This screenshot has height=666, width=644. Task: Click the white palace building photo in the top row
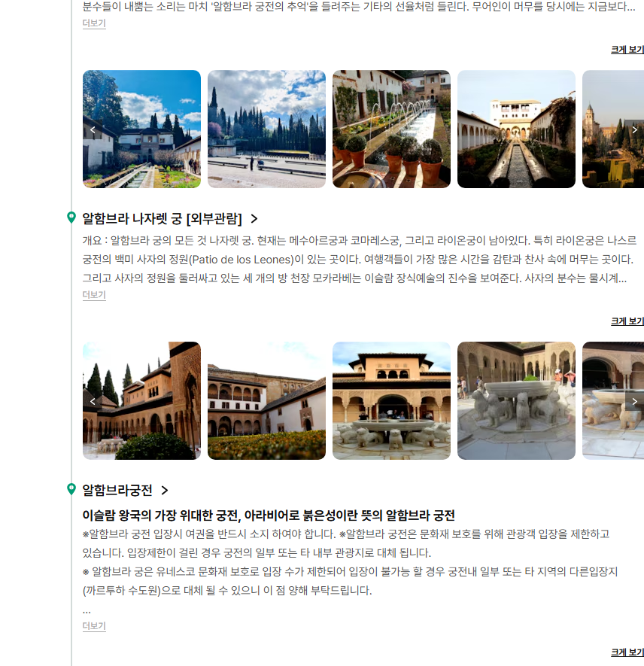point(516,129)
